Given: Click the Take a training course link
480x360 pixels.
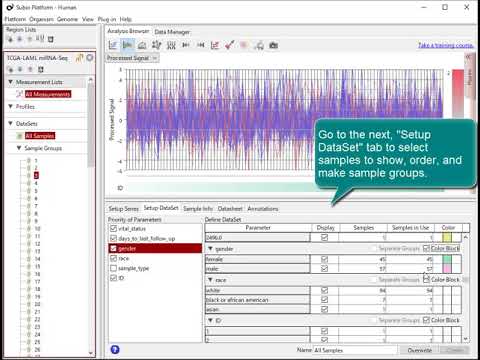Looking at the screenshot, I should [446, 45].
